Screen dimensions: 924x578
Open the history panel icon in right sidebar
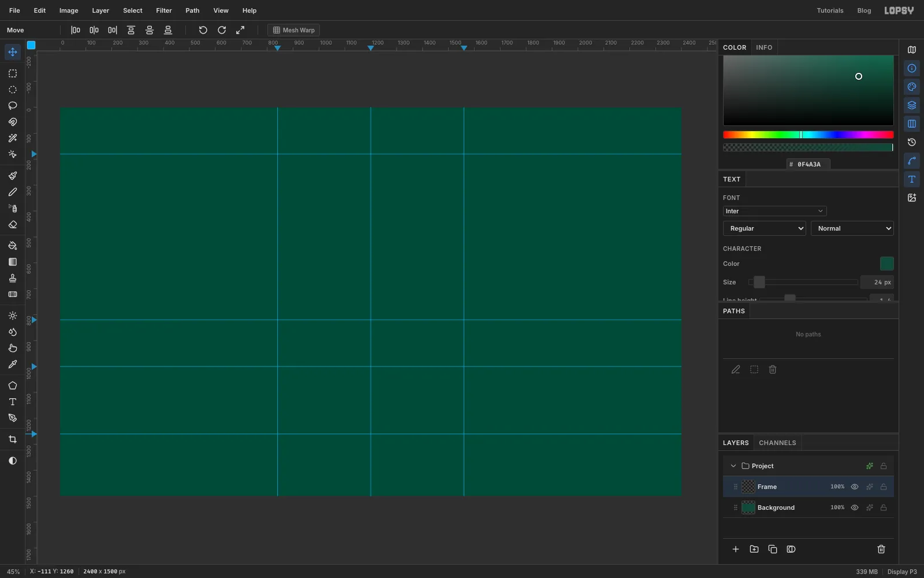point(912,142)
